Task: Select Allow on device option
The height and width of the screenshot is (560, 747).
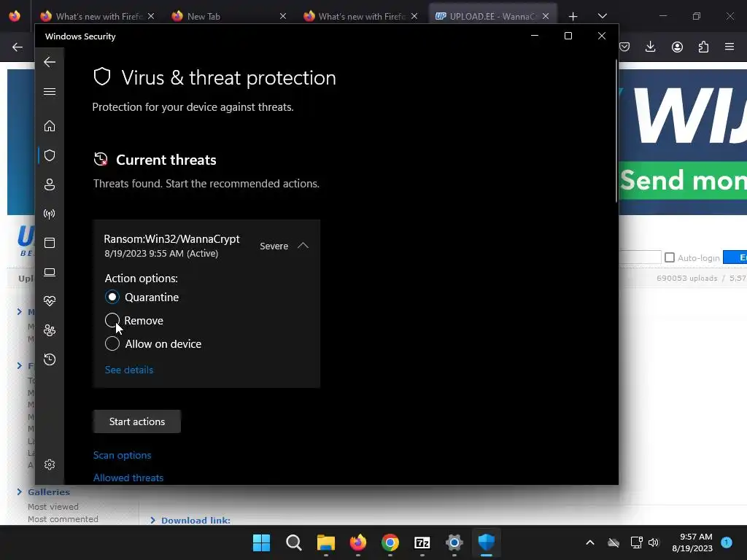Action: [112, 344]
